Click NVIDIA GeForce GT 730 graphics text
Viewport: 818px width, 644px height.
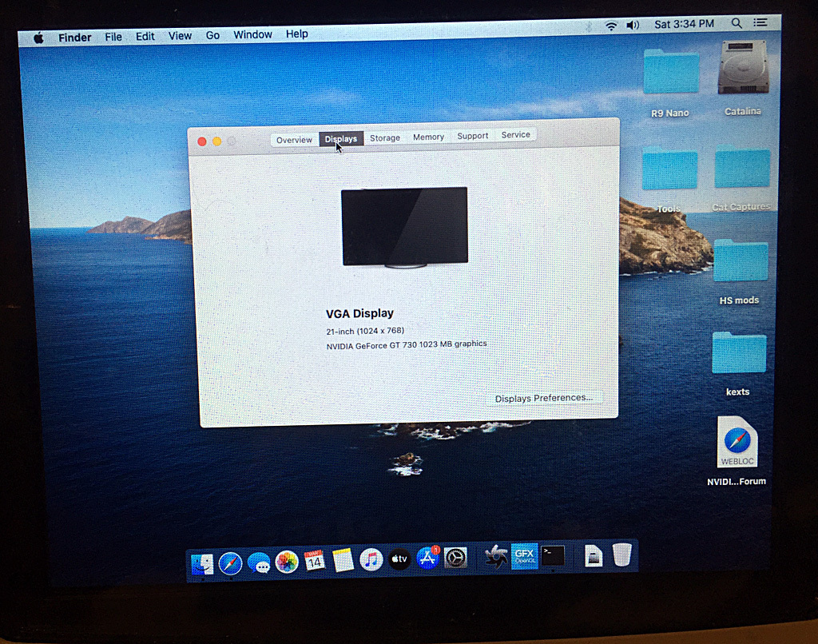pyautogui.click(x=407, y=344)
